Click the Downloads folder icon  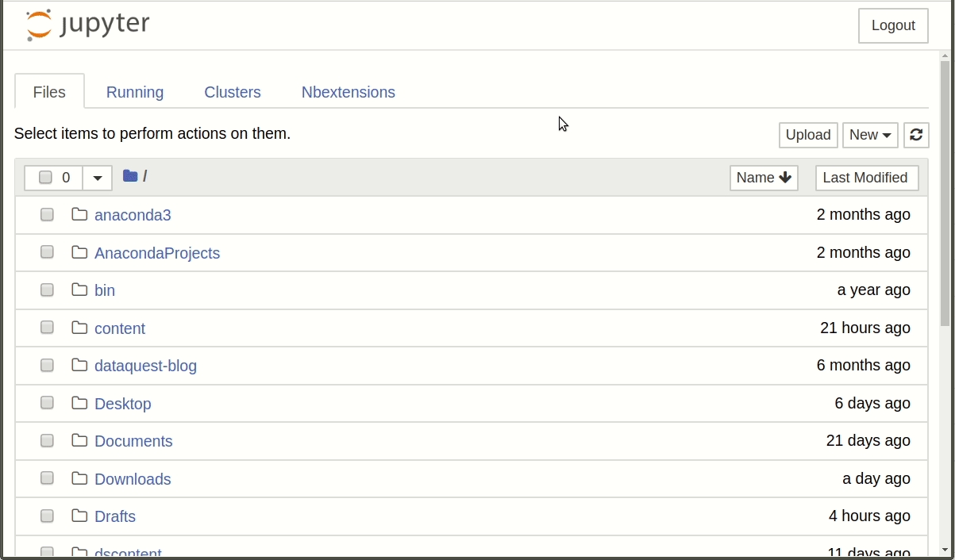79,478
